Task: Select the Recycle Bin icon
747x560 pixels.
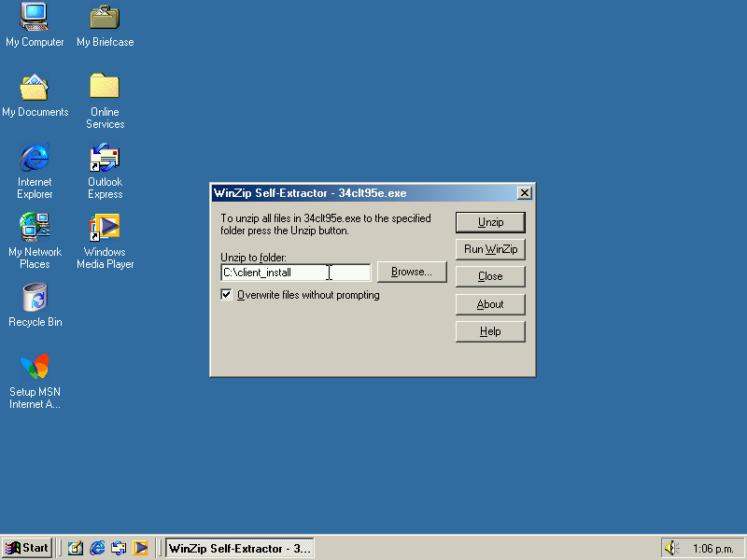Action: (35, 305)
